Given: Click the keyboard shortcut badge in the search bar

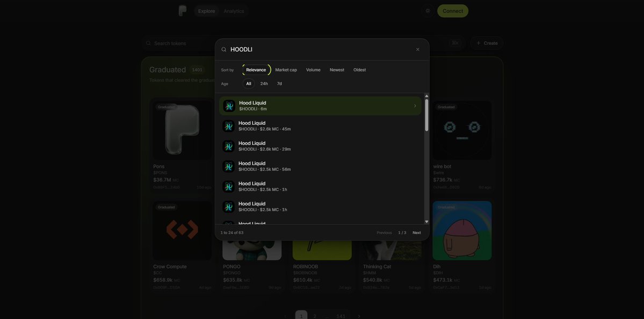Looking at the screenshot, I should pyautogui.click(x=454, y=43).
